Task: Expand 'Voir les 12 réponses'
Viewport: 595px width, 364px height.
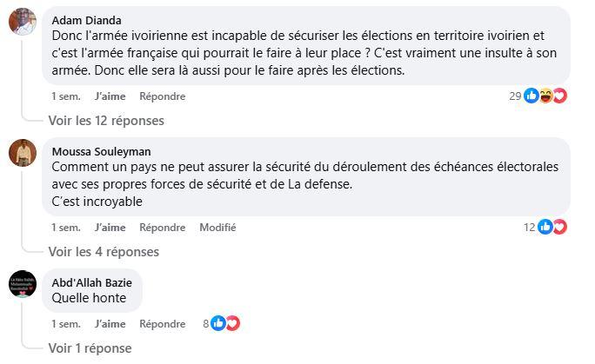Action: click(106, 121)
